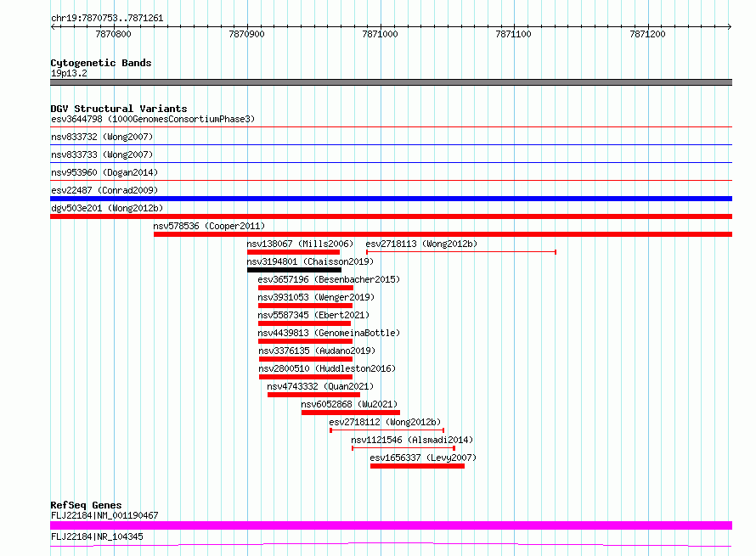Click thin red interval below nsv1121546

pos(403,448)
